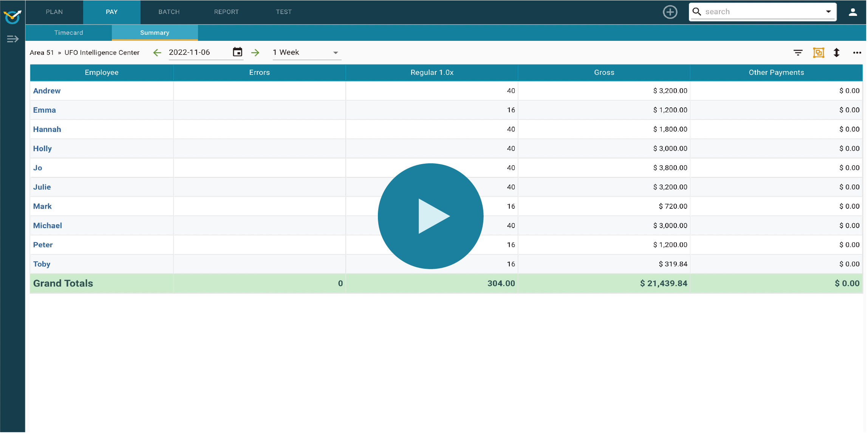Switch to the Timecard tab
Image resolution: width=868 pixels, height=434 pixels.
(68, 33)
